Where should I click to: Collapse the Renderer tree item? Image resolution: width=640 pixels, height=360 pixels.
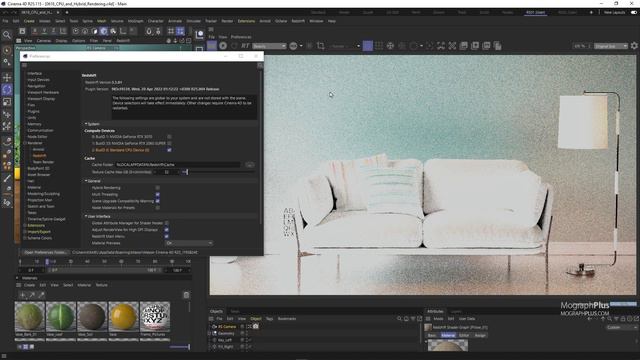(x=25, y=143)
